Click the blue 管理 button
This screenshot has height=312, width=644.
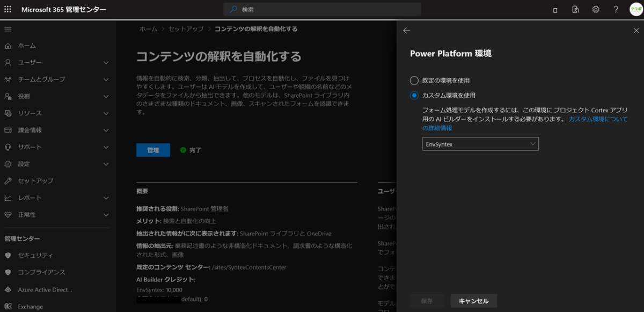[x=153, y=150]
